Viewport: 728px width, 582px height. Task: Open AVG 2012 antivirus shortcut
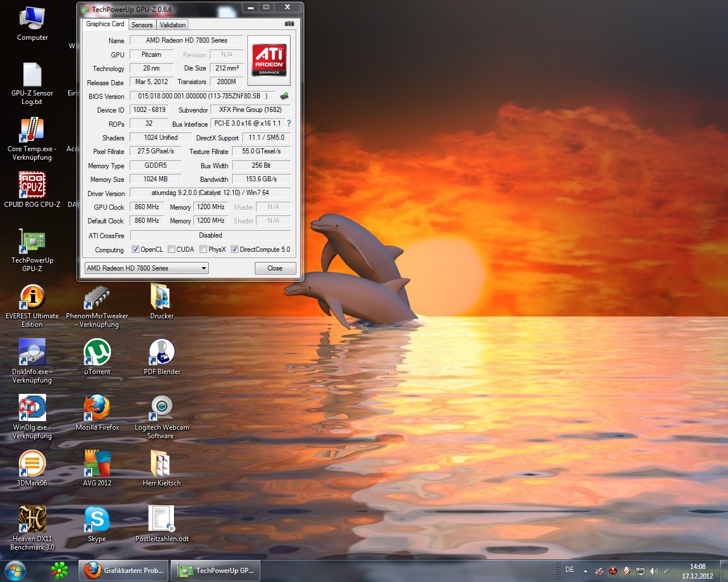click(x=97, y=468)
